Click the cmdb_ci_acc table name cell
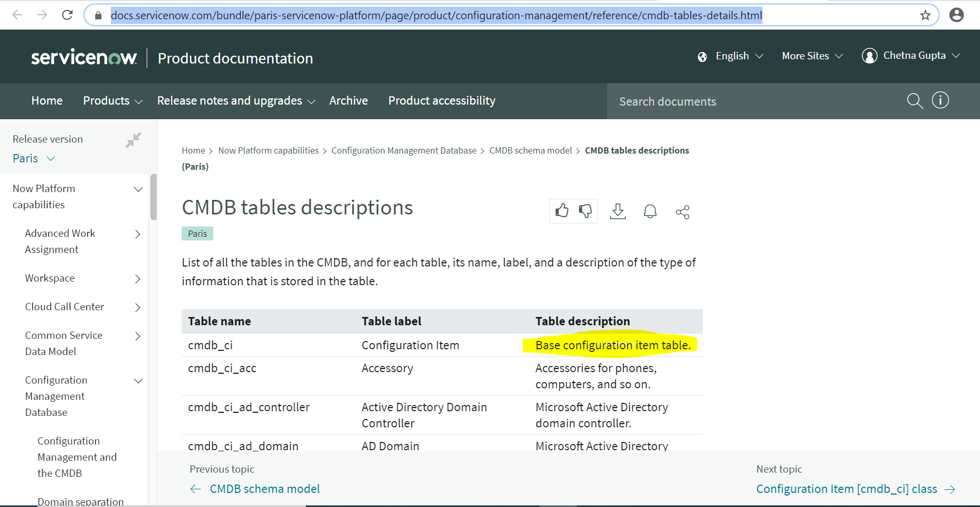980x507 pixels. click(x=222, y=368)
